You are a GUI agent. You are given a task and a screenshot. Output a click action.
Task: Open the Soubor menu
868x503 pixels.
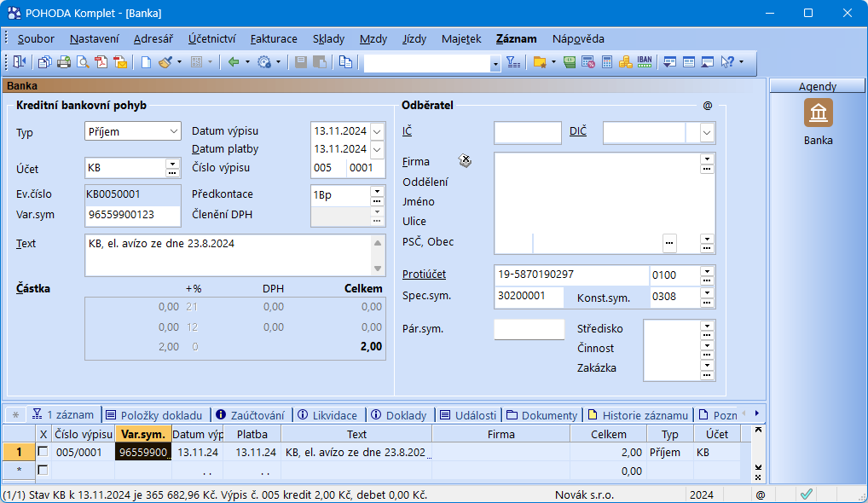tap(36, 38)
